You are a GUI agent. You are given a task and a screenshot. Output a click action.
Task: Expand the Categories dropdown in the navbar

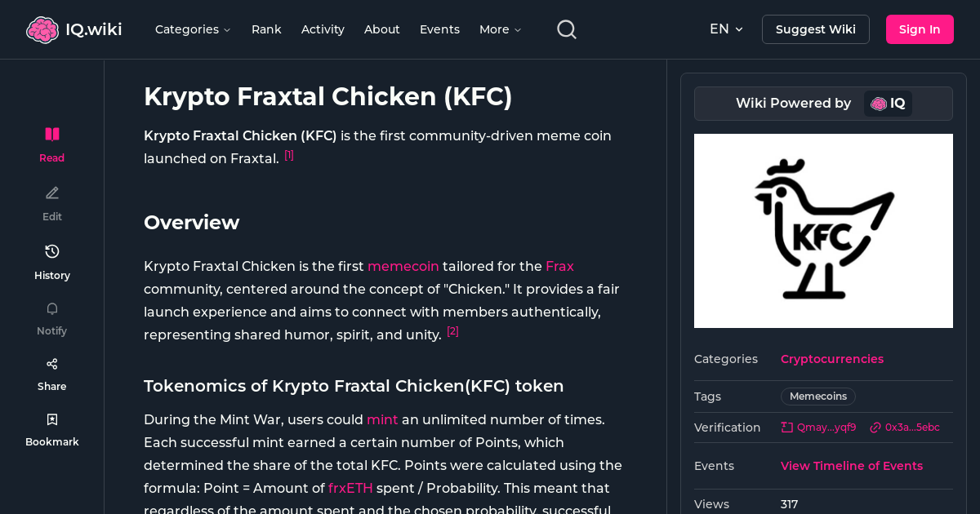pyautogui.click(x=193, y=29)
